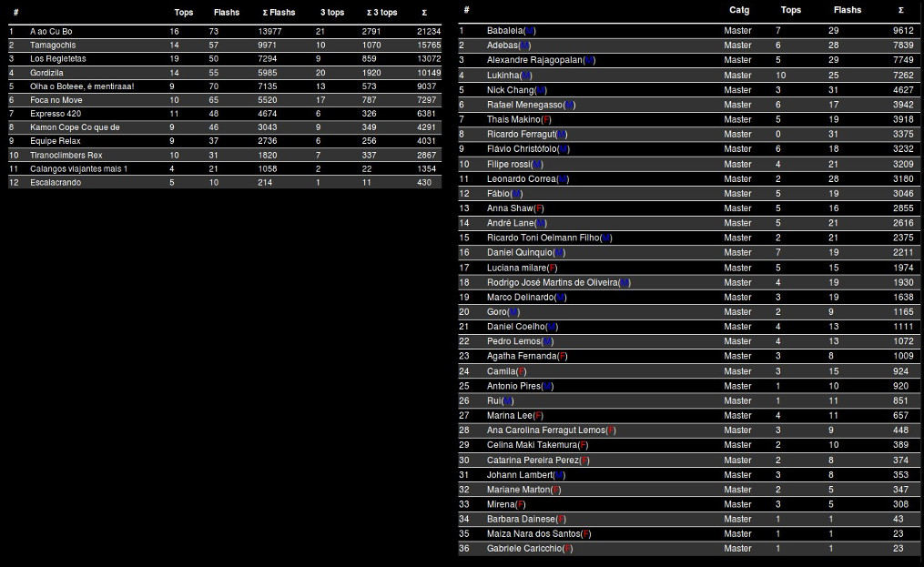
Task: Open the Tiranoclimbers Rex team entry
Action: (x=66, y=156)
